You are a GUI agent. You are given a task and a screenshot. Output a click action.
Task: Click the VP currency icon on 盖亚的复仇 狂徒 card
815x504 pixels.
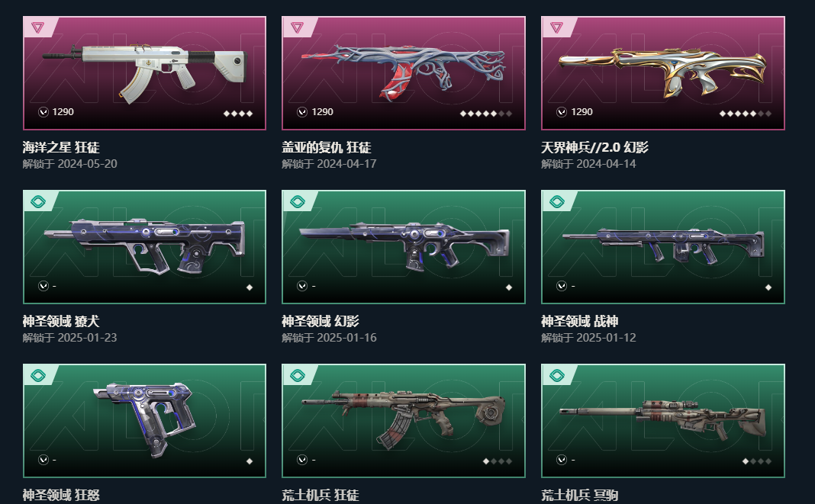pos(302,112)
